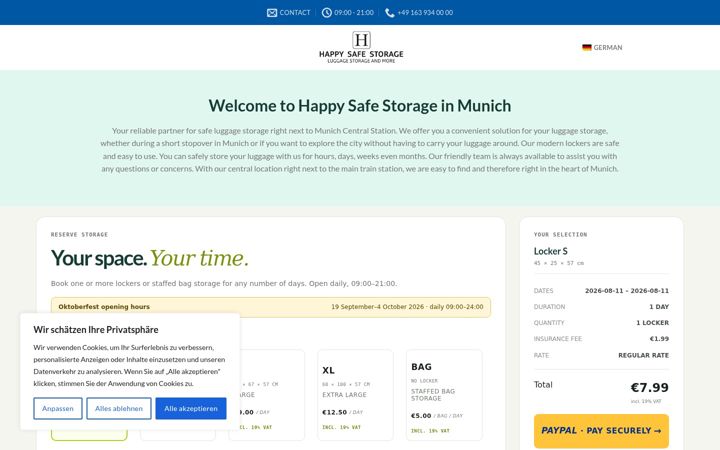Click the dates 2026-08-11 - 2026-08-11 value
720x450 pixels.
pyautogui.click(x=627, y=291)
